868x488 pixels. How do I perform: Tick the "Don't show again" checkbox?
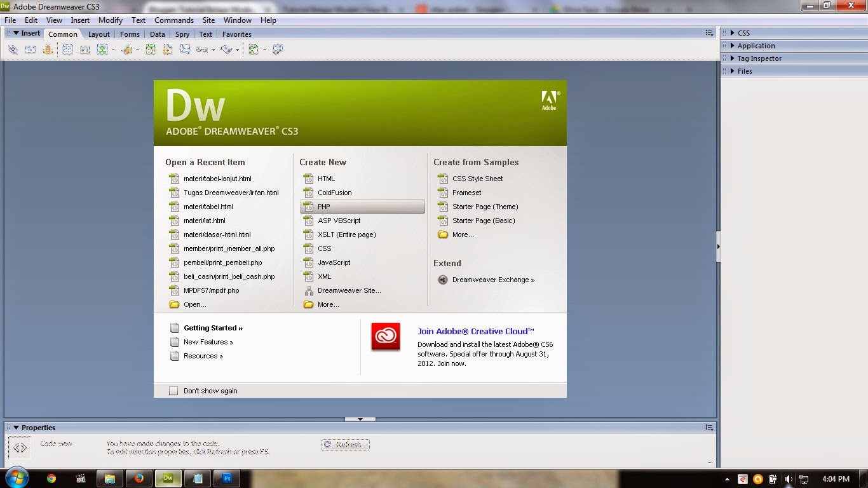[173, 391]
